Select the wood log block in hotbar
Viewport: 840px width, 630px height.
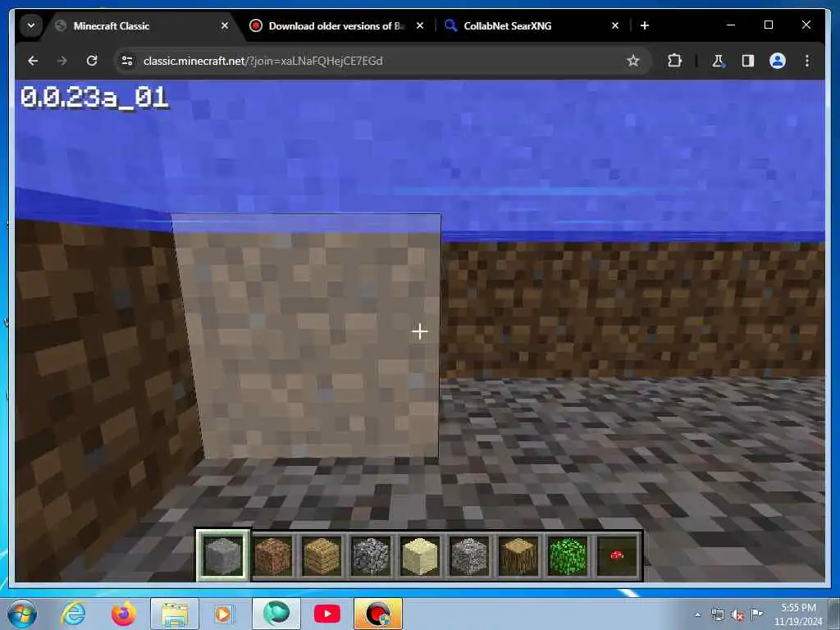click(518, 555)
